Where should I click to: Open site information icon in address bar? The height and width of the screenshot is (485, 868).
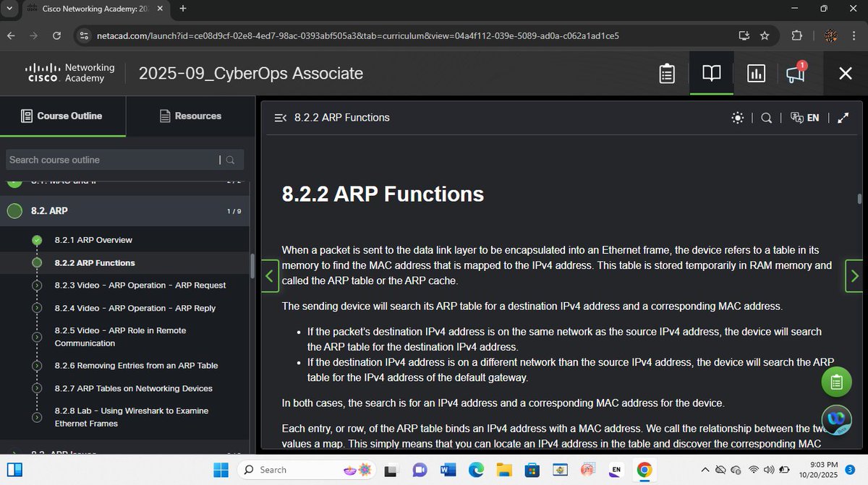(x=84, y=35)
